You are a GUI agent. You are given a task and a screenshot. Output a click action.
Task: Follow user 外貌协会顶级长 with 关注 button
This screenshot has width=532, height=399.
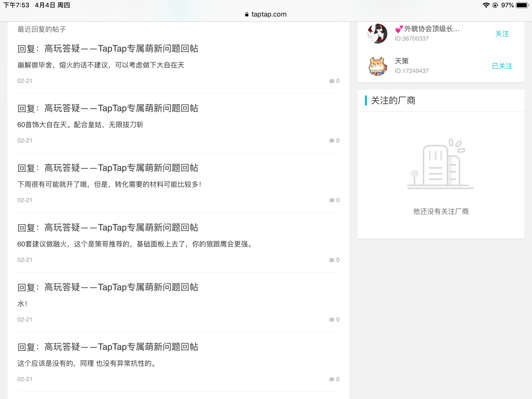pos(502,34)
